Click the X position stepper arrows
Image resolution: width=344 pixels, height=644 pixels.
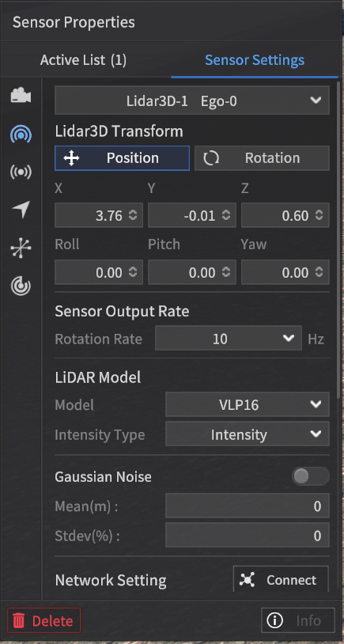click(x=133, y=215)
